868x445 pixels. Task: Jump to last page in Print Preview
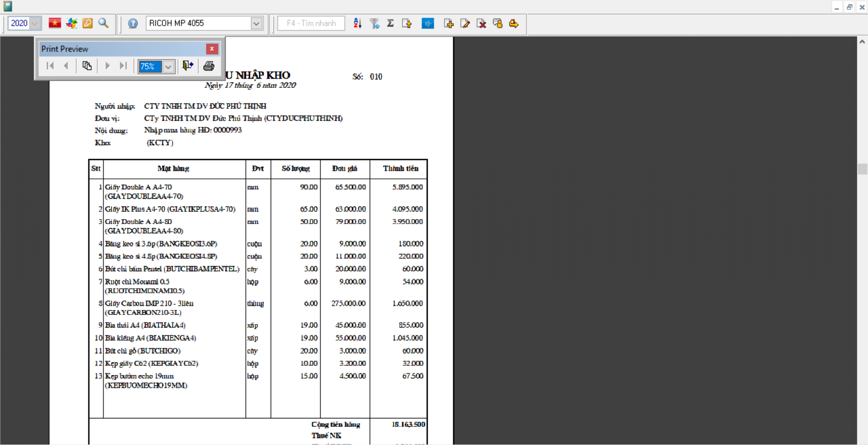123,66
